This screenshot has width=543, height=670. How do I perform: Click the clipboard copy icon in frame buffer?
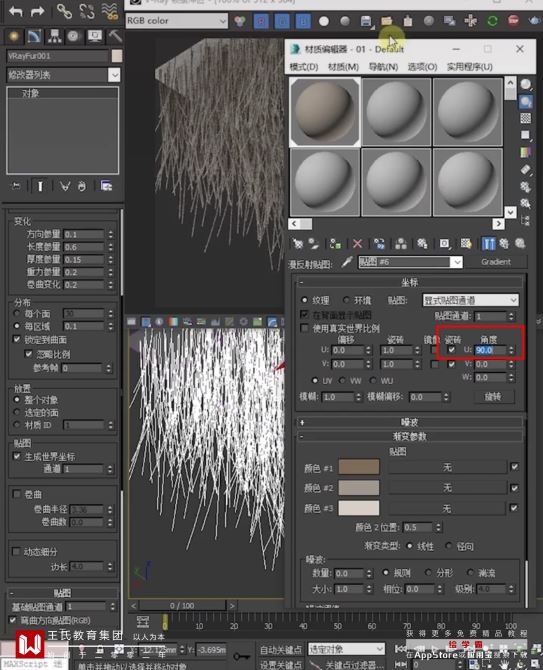(408, 21)
